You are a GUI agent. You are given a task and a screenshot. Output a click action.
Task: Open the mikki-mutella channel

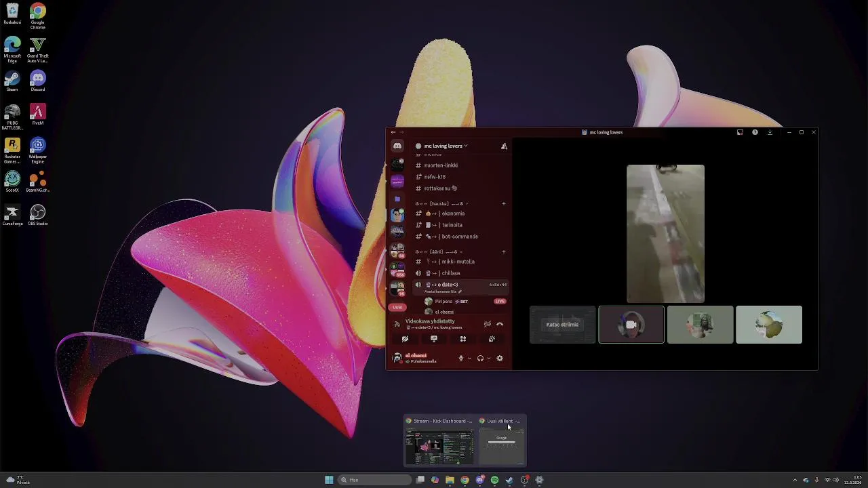460,262
